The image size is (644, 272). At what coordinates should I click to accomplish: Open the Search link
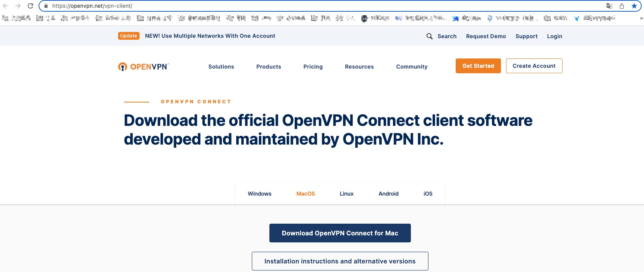[447, 36]
